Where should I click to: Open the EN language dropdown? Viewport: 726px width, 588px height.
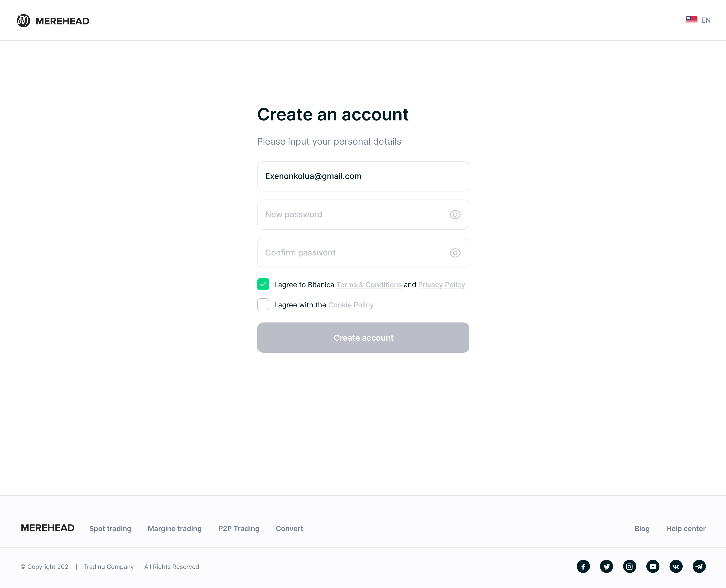point(706,20)
